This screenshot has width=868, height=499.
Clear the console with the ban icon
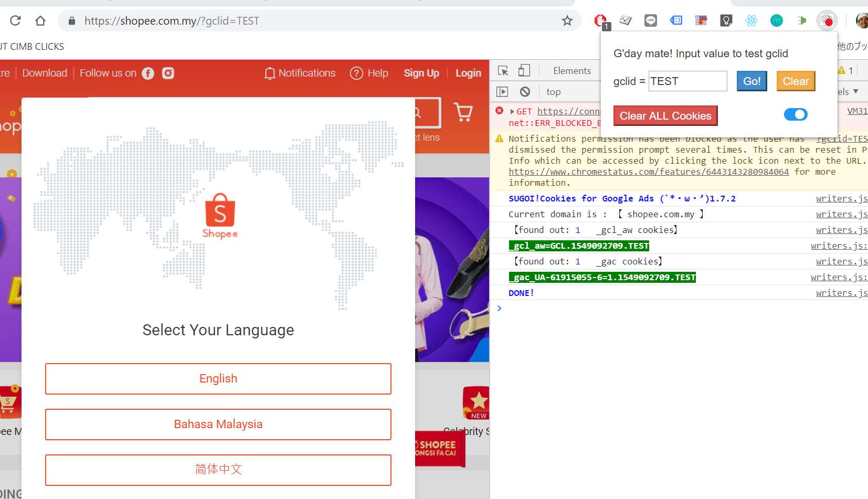click(525, 92)
